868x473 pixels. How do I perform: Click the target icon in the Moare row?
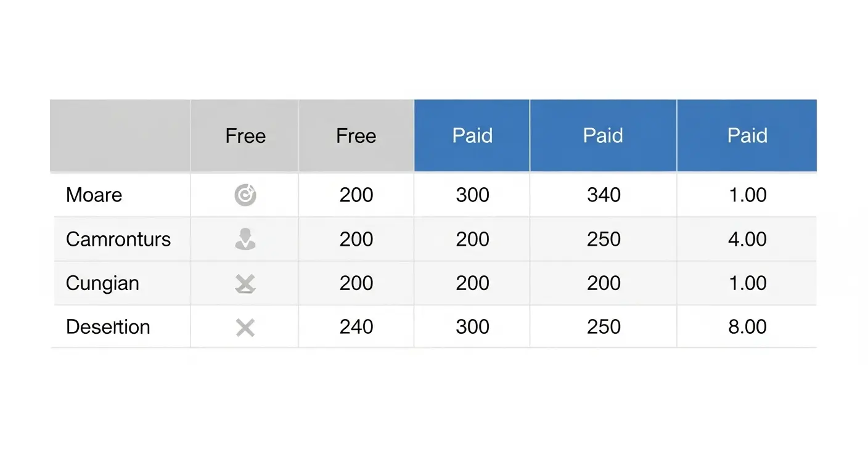click(x=245, y=196)
